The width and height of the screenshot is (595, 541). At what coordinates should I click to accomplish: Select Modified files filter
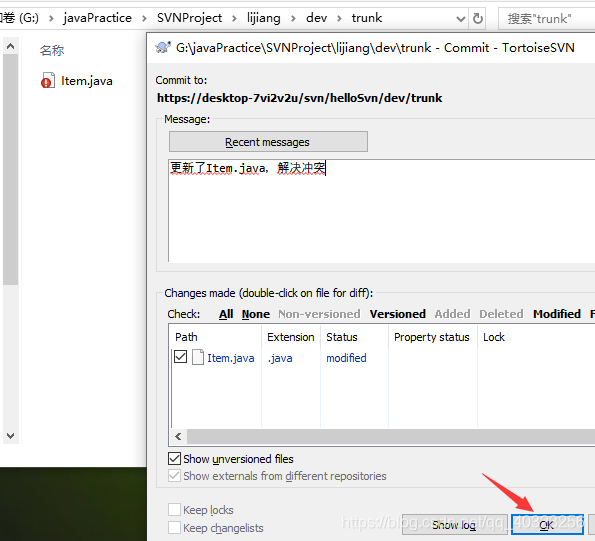557,314
